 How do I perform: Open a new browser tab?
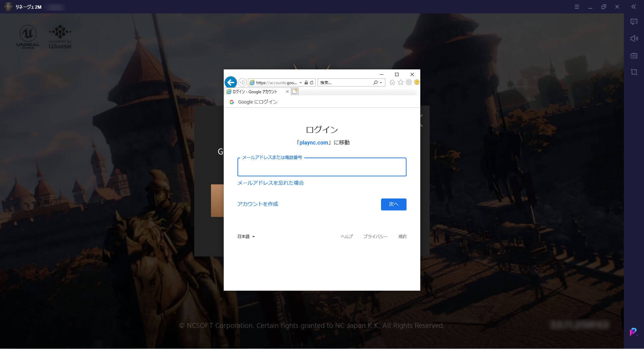tap(295, 92)
